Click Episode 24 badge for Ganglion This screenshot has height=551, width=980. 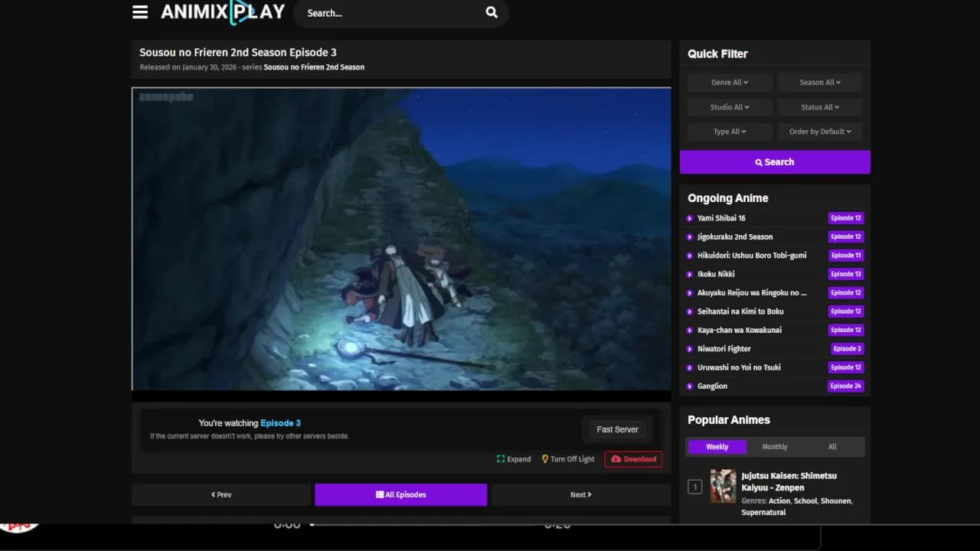point(846,386)
